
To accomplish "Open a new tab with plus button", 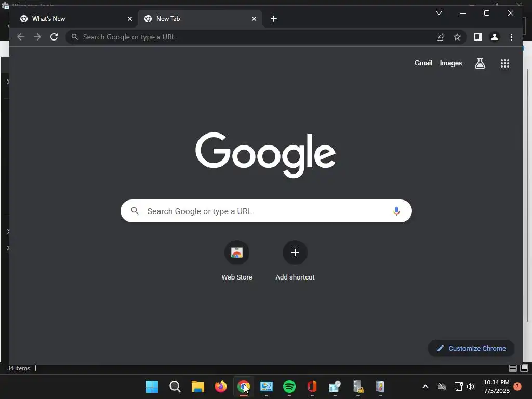I will tap(274, 19).
